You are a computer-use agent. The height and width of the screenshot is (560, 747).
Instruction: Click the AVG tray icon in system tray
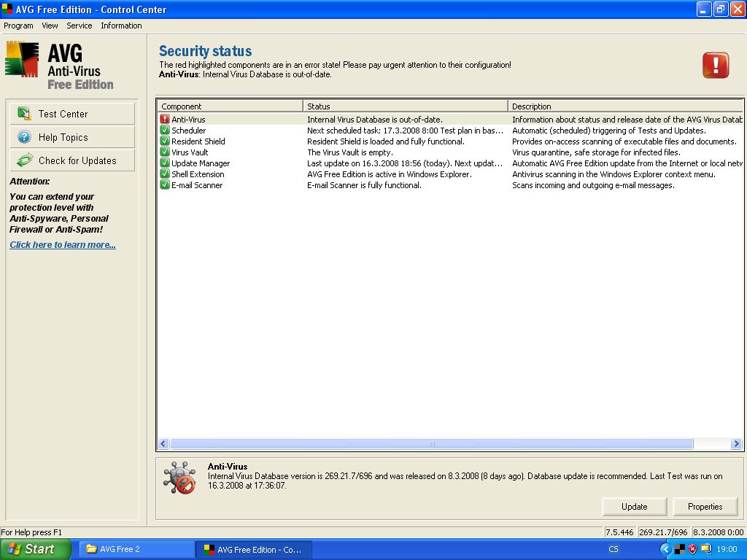(x=680, y=549)
